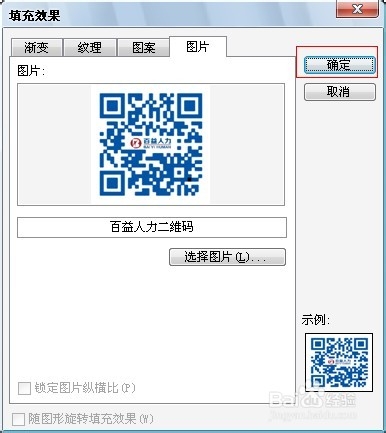Image resolution: width=386 pixels, height=433 pixels.
Task: Cancel the dialog with 取消
Action: click(x=340, y=92)
